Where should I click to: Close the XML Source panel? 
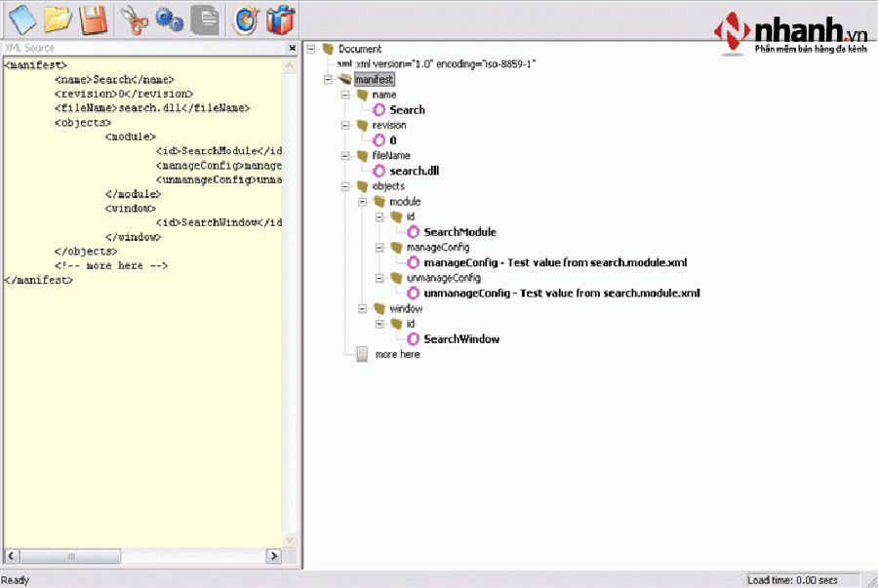click(292, 48)
